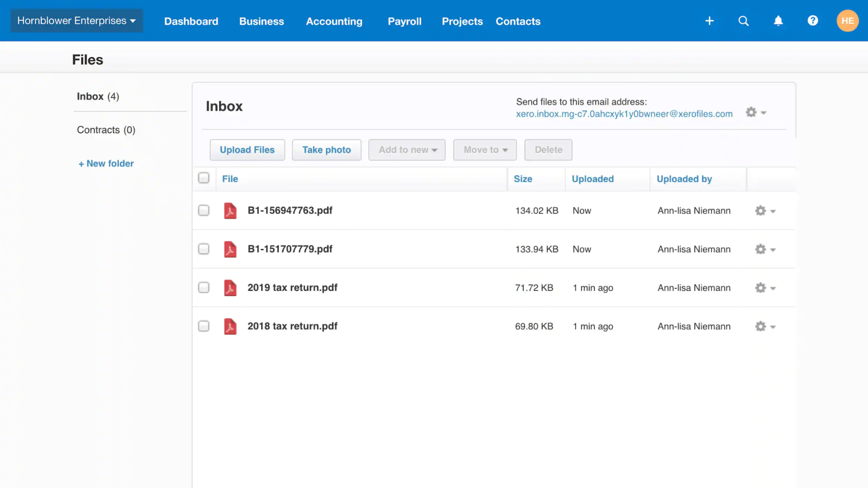Toggle the select-all files checkbox
Image resolution: width=868 pixels, height=488 pixels.
pos(204,178)
